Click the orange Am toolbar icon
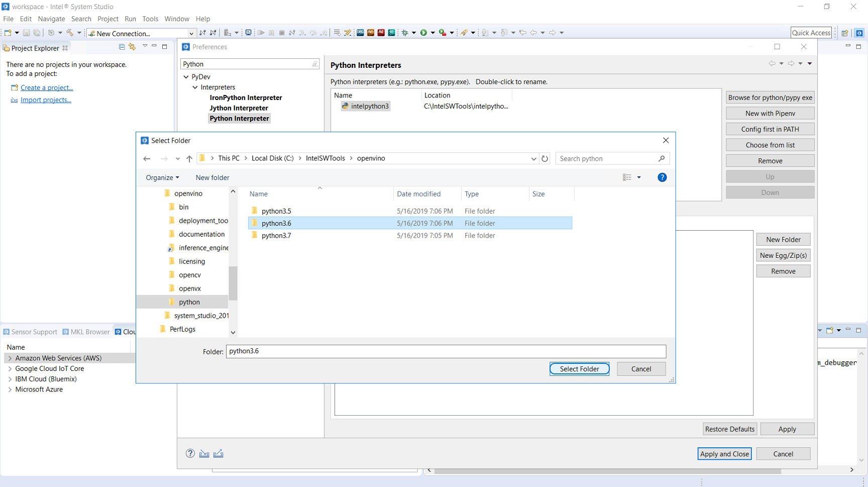The height and width of the screenshot is (487, 868). [x=371, y=33]
